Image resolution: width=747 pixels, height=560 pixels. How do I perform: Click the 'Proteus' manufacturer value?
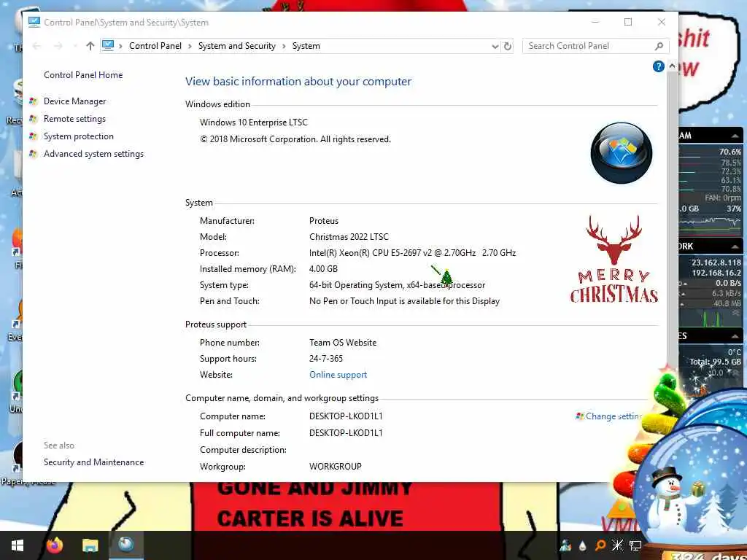(324, 221)
